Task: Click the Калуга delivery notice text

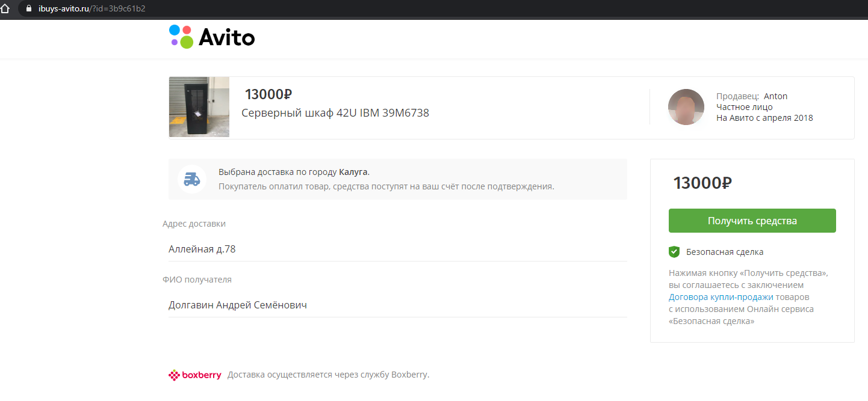Action: pos(294,172)
